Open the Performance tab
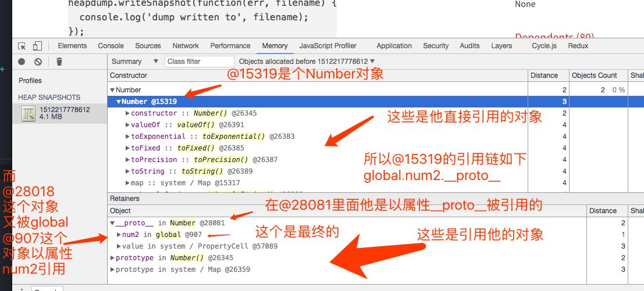644x291 pixels. pos(230,46)
